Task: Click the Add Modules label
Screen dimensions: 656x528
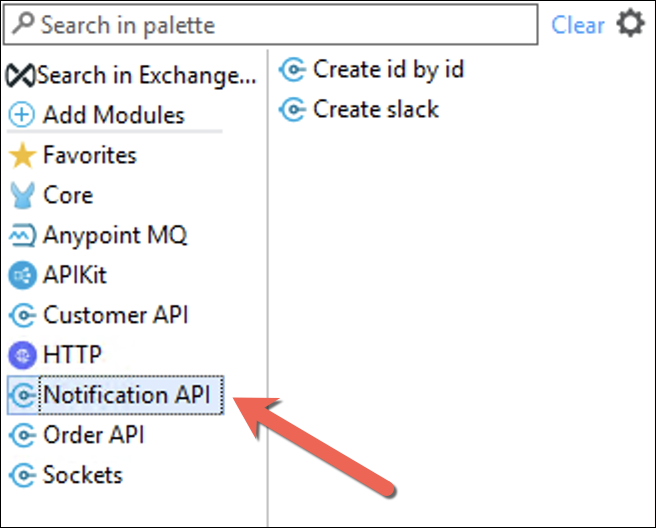Action: (x=113, y=115)
